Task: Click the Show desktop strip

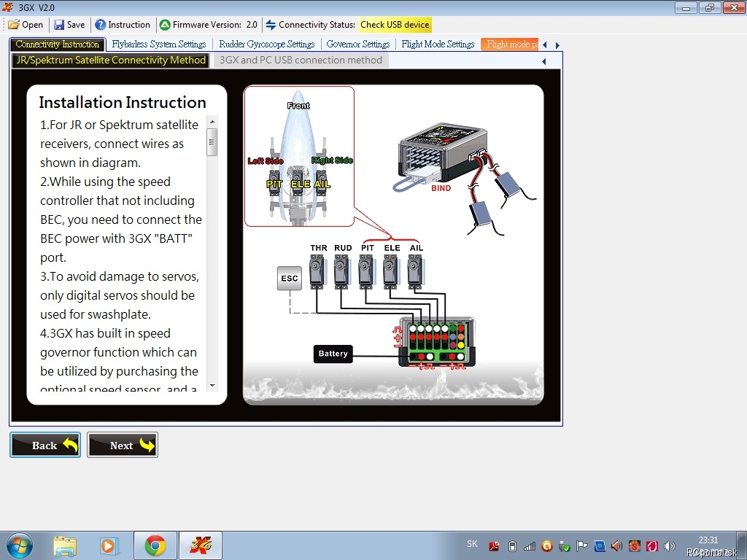Action: (741, 545)
